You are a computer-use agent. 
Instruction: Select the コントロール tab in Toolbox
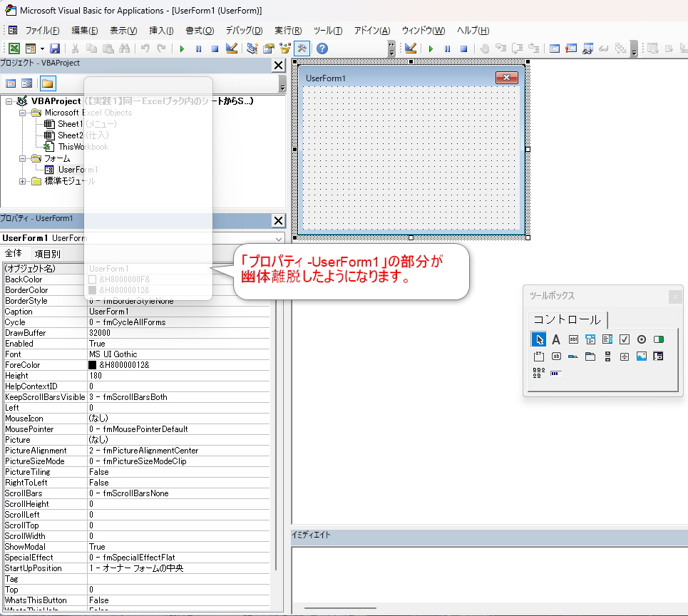coord(567,319)
